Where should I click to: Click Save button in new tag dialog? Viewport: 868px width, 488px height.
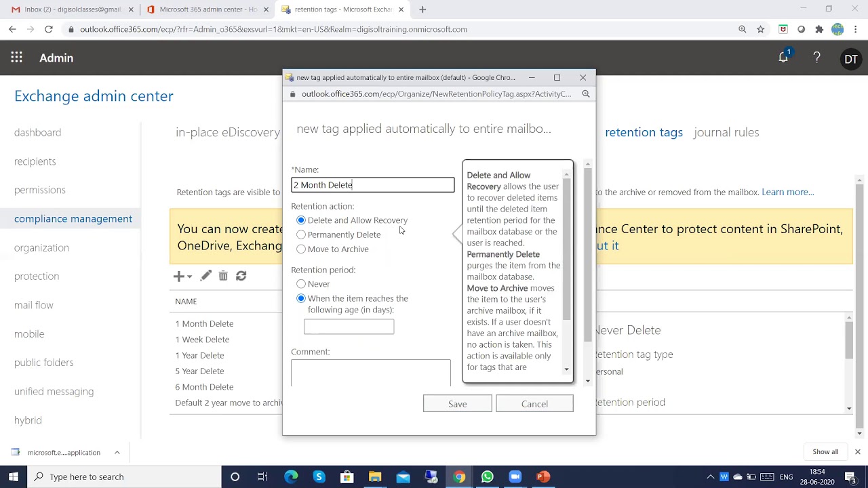pyautogui.click(x=458, y=404)
